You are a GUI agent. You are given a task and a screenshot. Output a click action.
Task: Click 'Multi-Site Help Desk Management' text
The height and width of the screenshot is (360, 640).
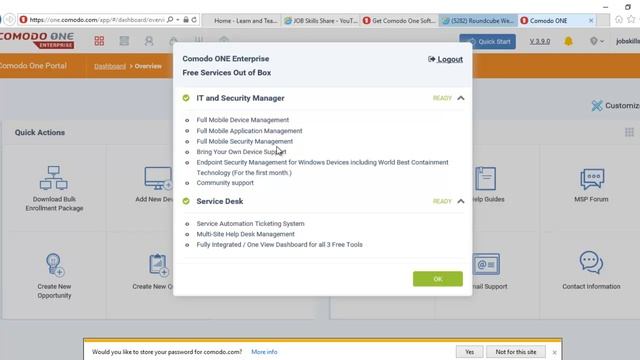coord(245,234)
